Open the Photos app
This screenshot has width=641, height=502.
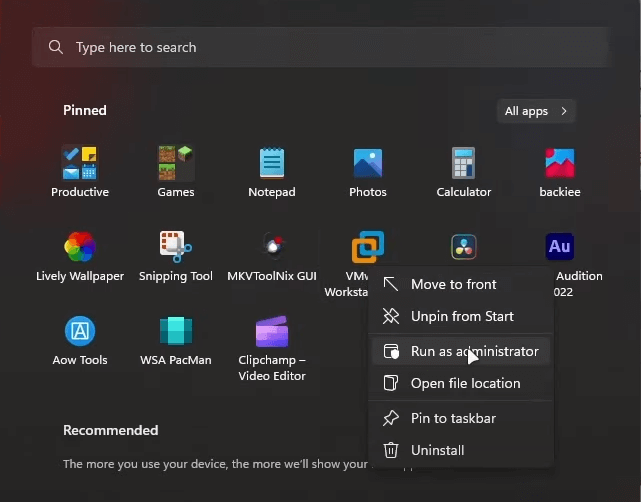[368, 163]
